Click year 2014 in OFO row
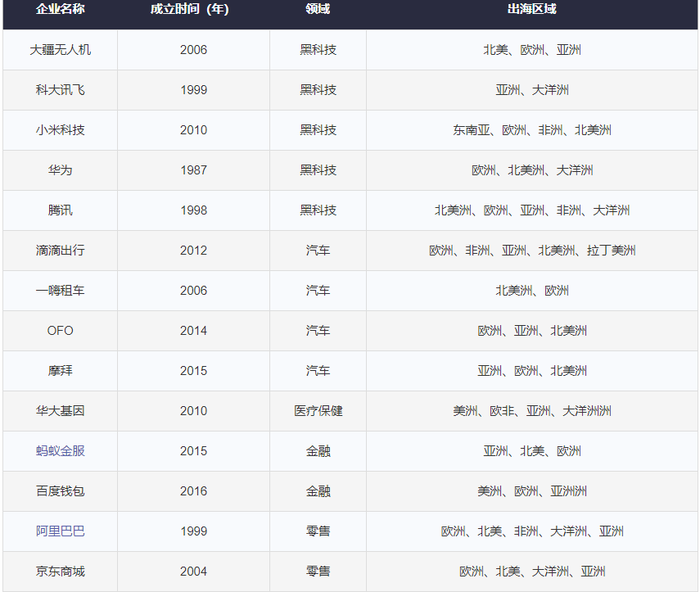Screen dimensions: 700x592 tap(194, 331)
